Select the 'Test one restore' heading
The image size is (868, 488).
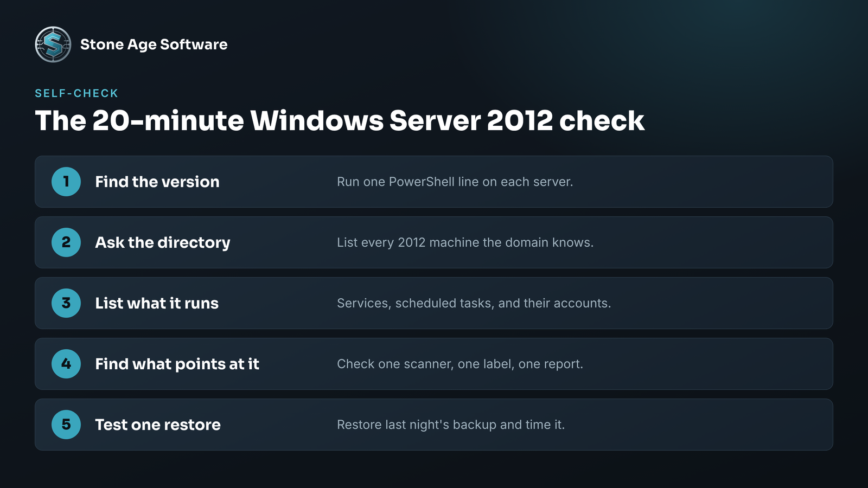pos(158,425)
